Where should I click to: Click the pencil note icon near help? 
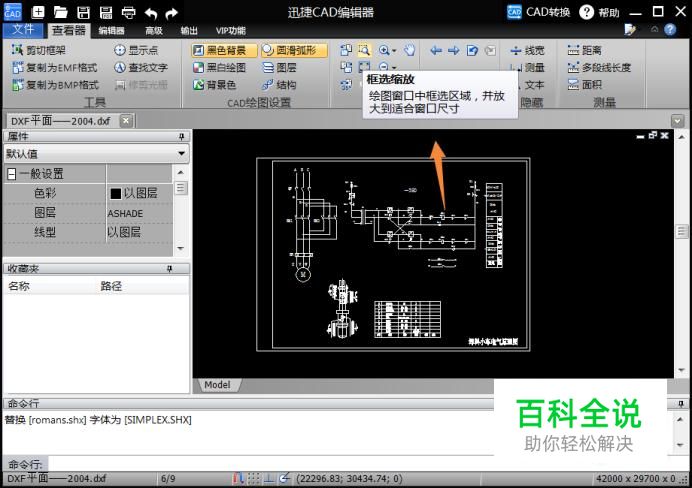point(630,30)
